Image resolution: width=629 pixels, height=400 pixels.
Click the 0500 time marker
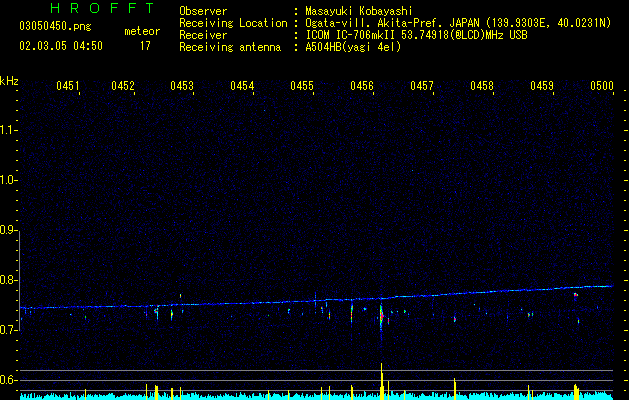(x=602, y=85)
